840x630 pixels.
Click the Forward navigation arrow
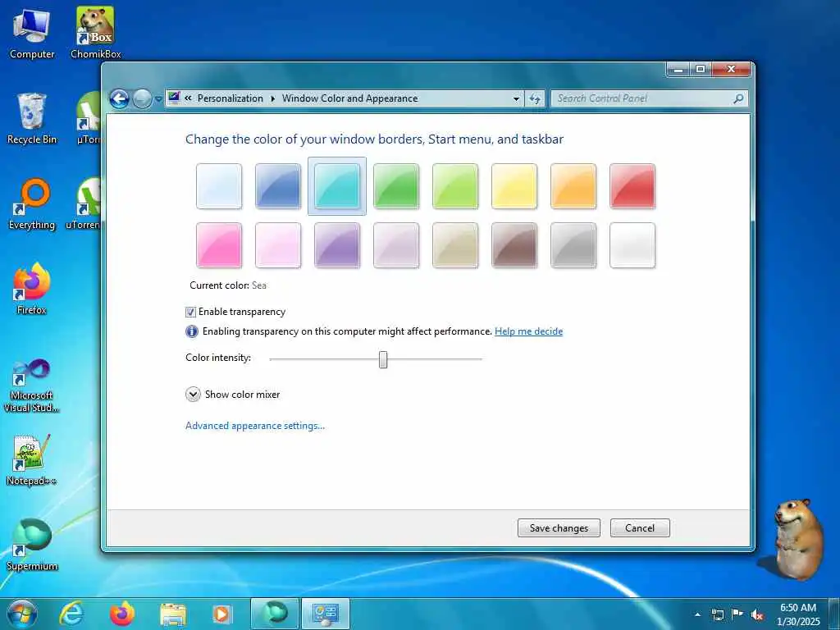(x=142, y=98)
